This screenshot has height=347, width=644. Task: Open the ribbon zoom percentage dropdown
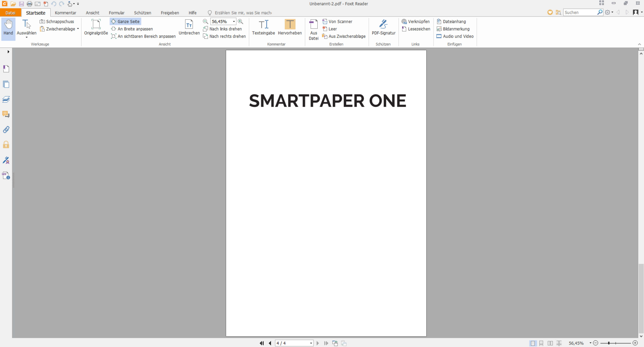click(234, 21)
